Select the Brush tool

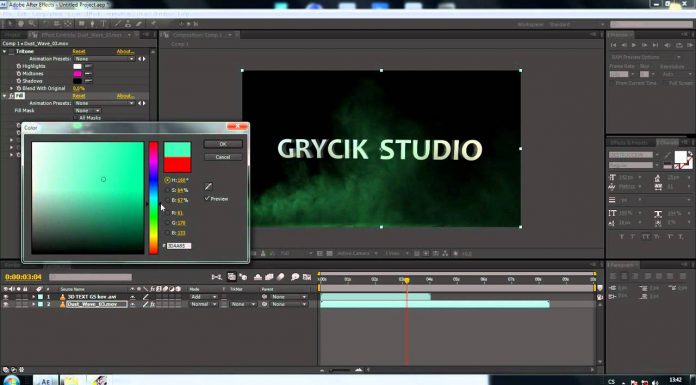point(118,24)
